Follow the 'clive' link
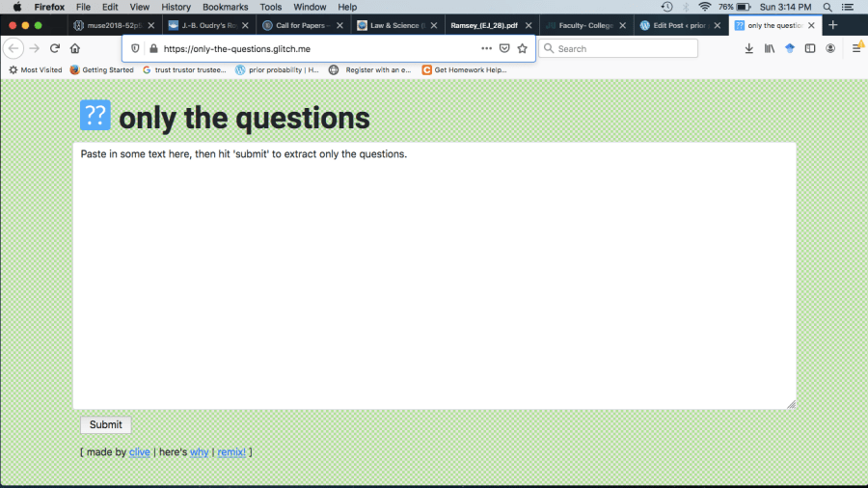Image resolution: width=868 pixels, height=488 pixels. [139, 451]
